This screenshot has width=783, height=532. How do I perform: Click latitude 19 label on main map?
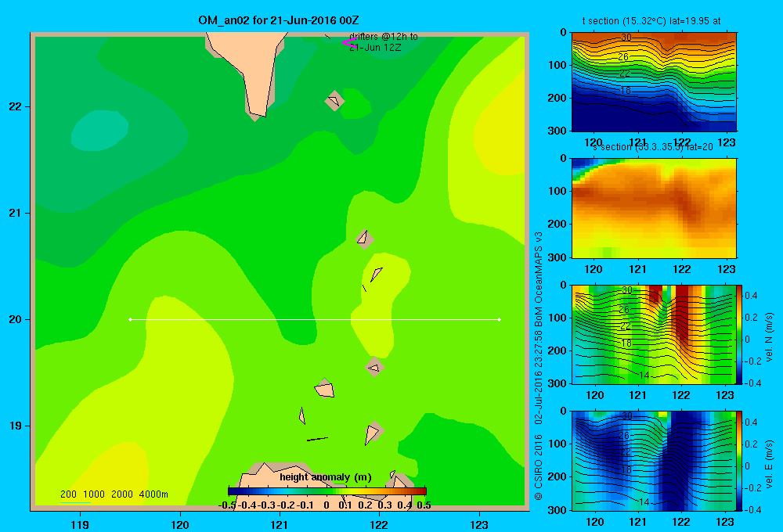pyautogui.click(x=16, y=426)
